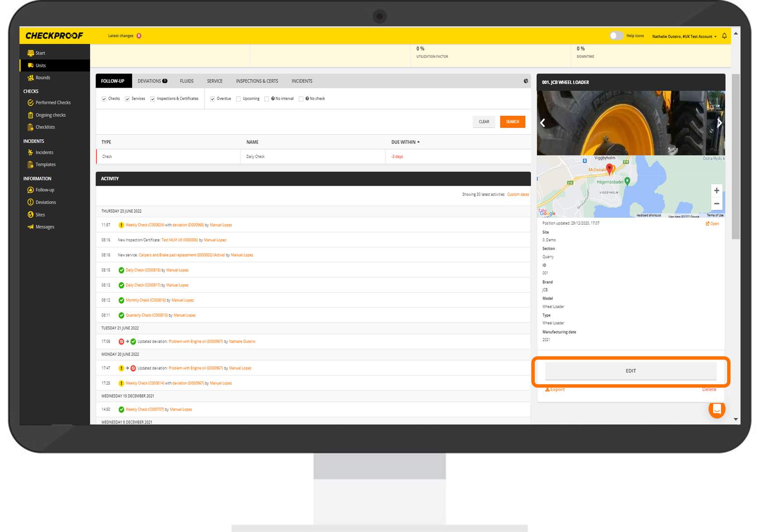
Task: Click the Start icon in sidebar
Action: 30,53
